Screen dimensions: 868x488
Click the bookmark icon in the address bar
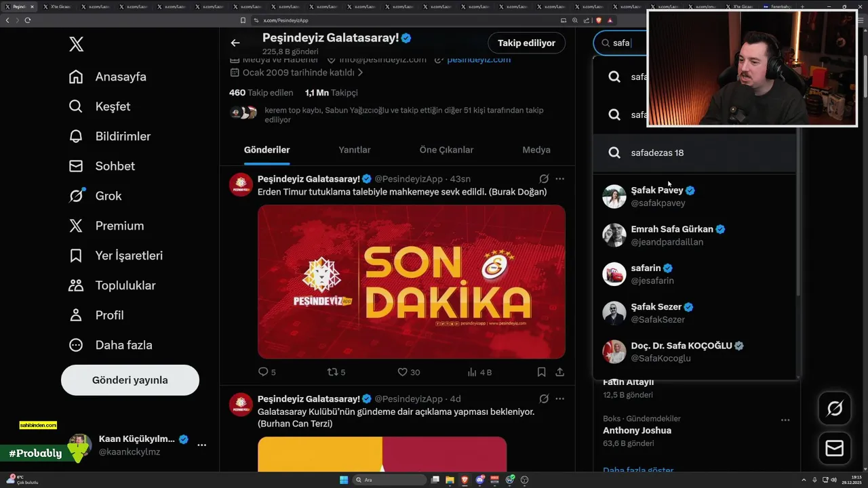243,20
